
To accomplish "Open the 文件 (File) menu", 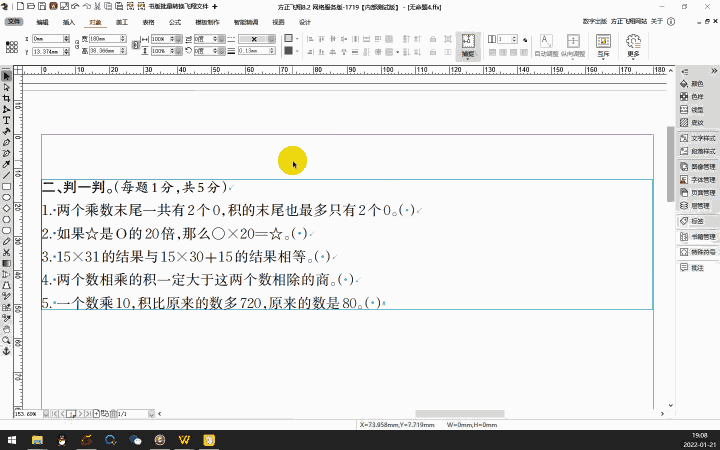I will click(x=14, y=22).
